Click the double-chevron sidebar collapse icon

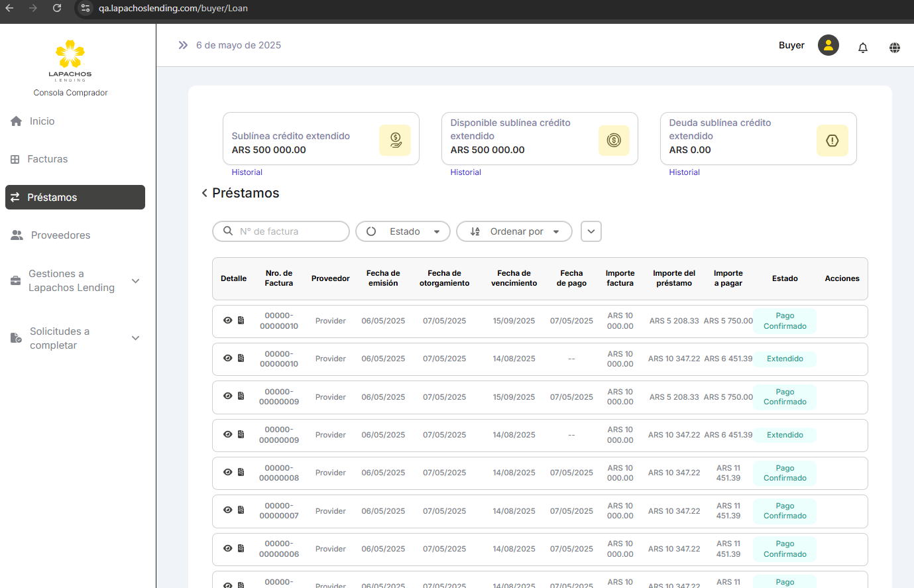pyautogui.click(x=183, y=45)
